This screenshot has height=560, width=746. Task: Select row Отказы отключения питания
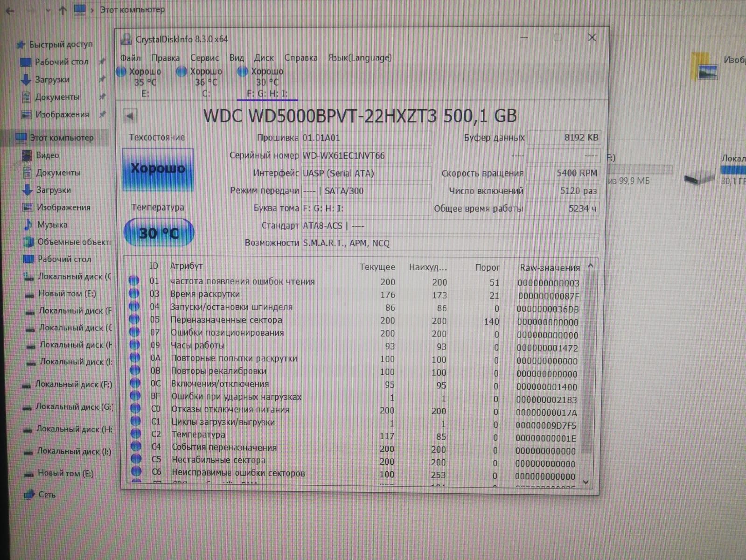(355, 410)
